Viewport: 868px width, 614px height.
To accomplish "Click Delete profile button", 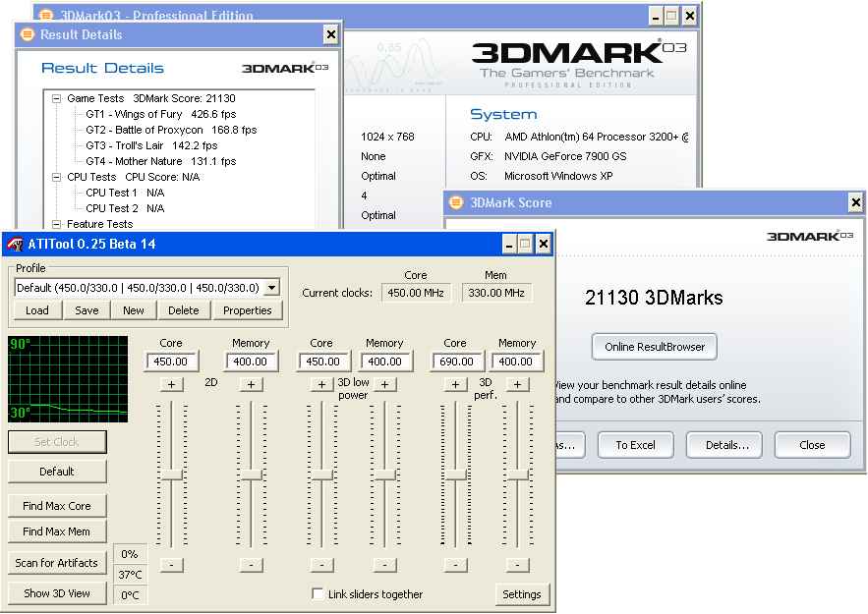I will (184, 310).
